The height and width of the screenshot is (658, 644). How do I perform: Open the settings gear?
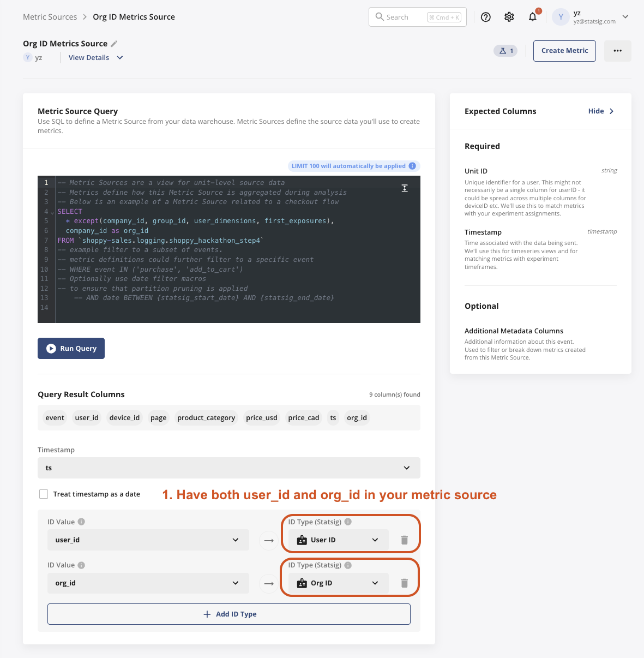click(509, 17)
